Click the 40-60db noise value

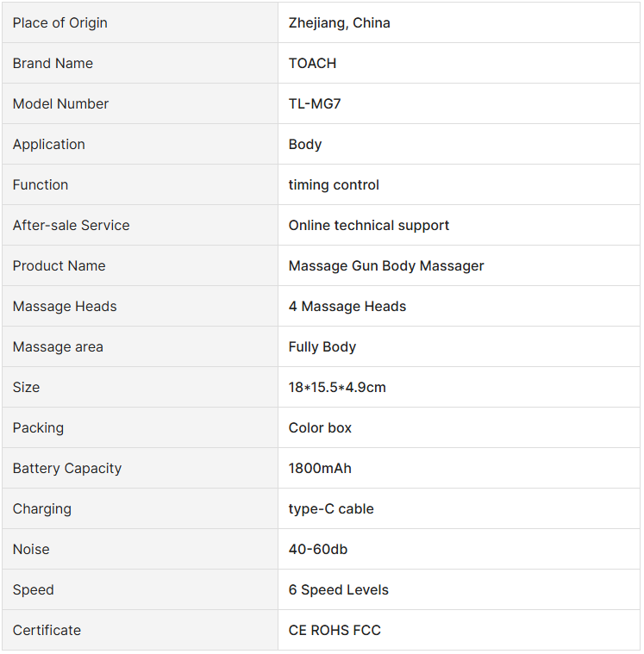318,550
